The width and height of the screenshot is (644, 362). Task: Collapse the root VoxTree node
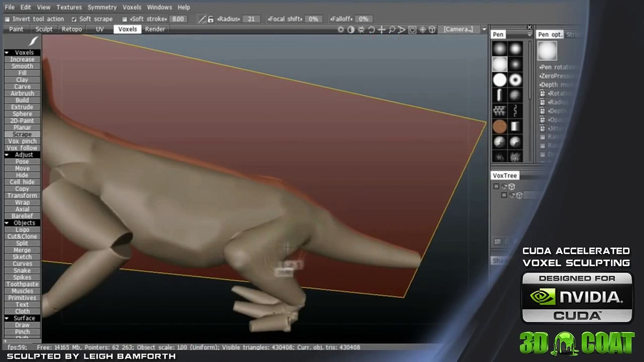pos(496,186)
